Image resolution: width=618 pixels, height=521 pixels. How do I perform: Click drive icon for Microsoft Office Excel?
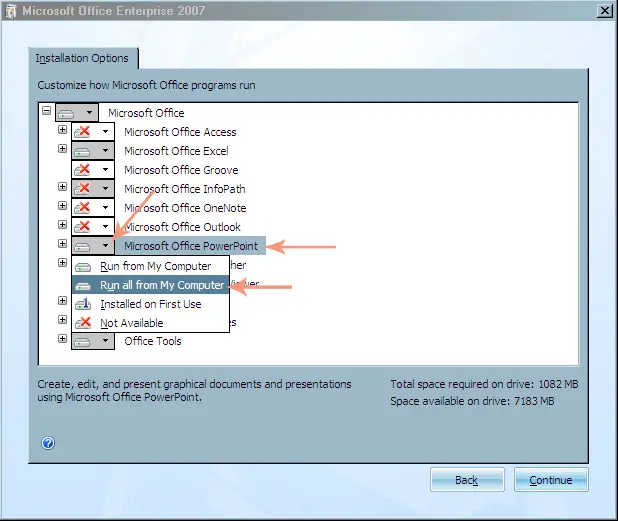pos(82,152)
